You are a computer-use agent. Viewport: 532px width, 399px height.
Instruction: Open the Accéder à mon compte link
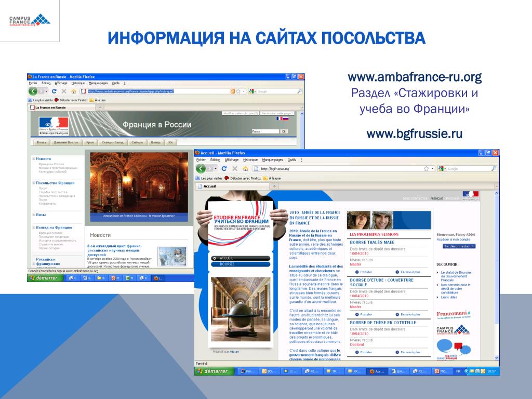click(453, 239)
